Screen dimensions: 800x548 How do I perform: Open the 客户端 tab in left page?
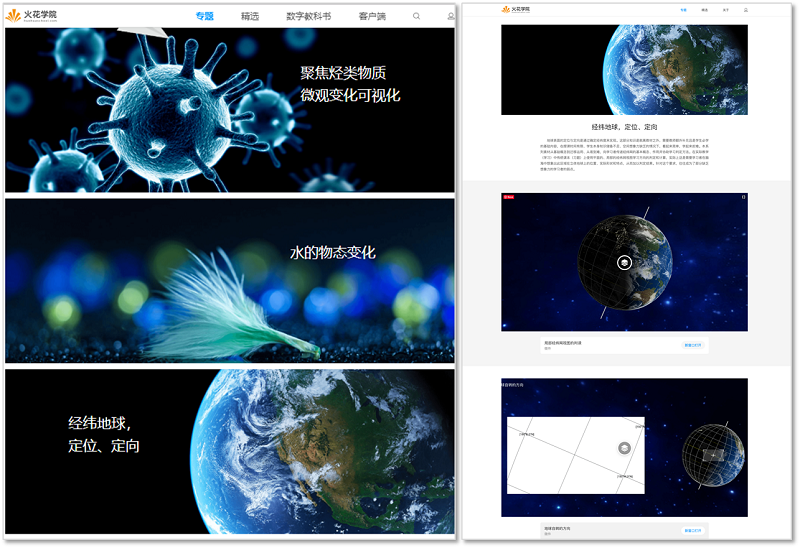(x=372, y=16)
